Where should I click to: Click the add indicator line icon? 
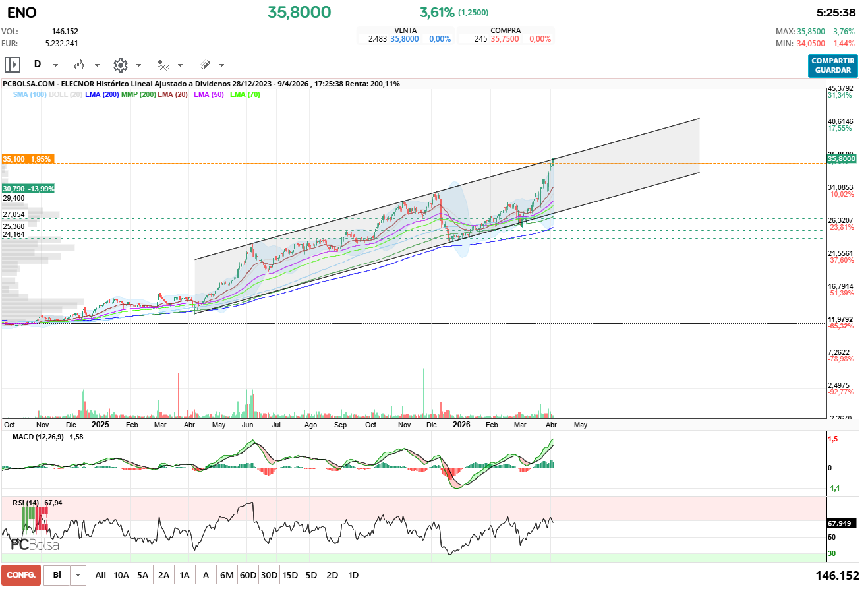pos(163,65)
